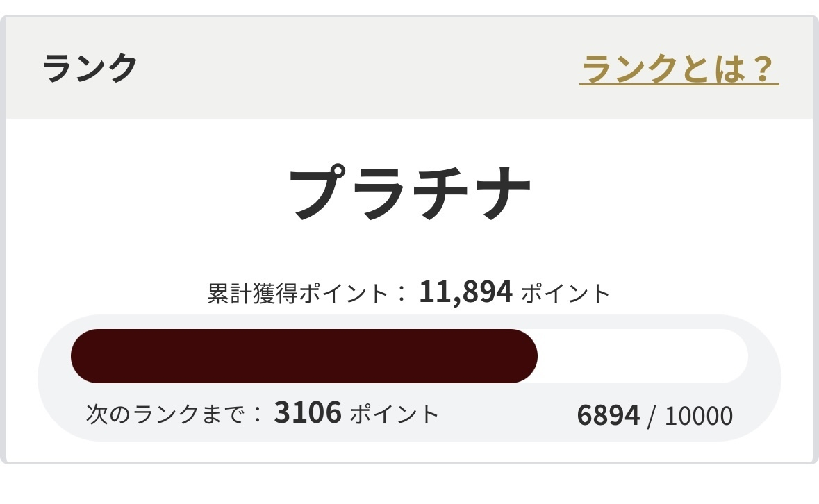Click the 3106 remaining points number

[x=308, y=414]
